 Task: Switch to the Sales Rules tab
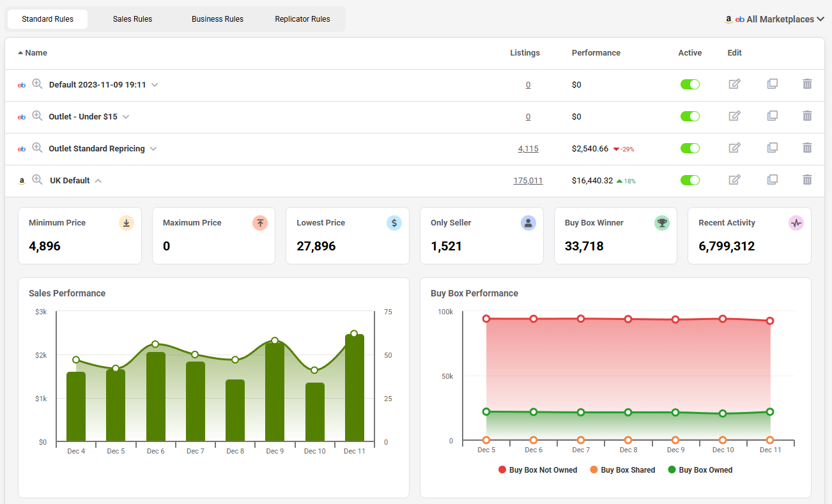(x=132, y=19)
